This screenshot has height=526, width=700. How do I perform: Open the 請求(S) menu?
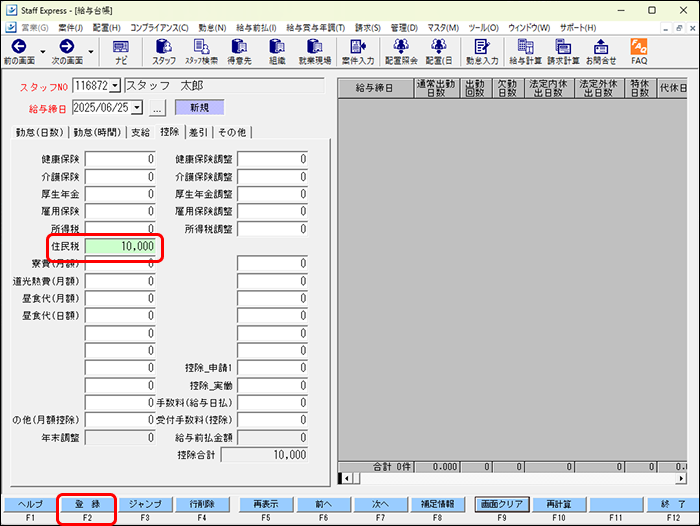(368, 28)
